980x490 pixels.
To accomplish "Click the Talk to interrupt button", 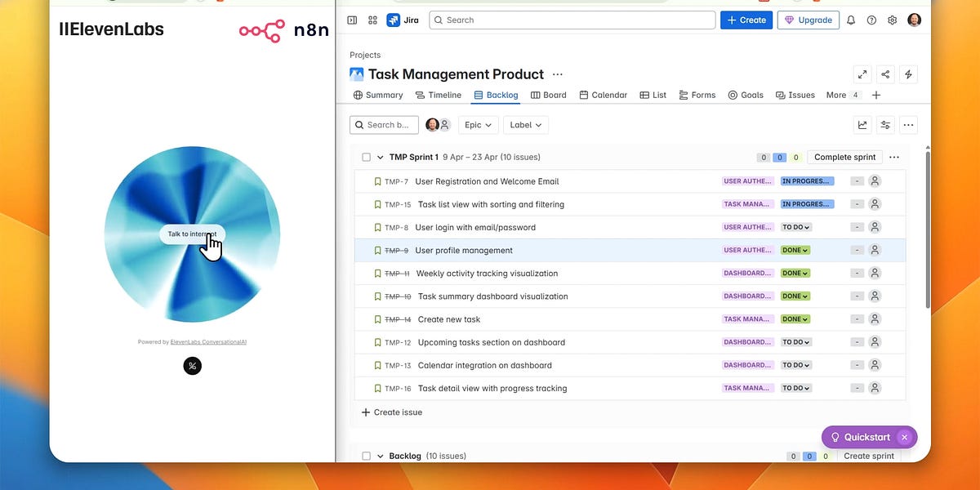I will [x=192, y=234].
